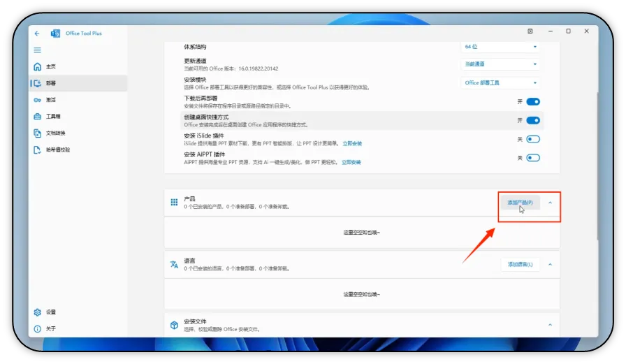Viewport: 626px width, 364px height.
Task: Click the 添加产品(P) button
Action: coord(521,203)
